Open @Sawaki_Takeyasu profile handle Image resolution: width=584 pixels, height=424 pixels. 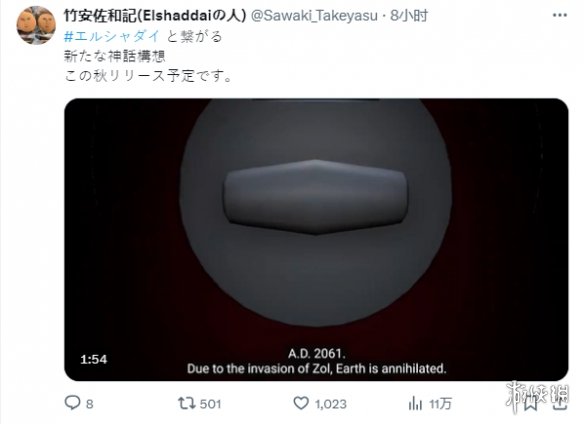coord(314,16)
